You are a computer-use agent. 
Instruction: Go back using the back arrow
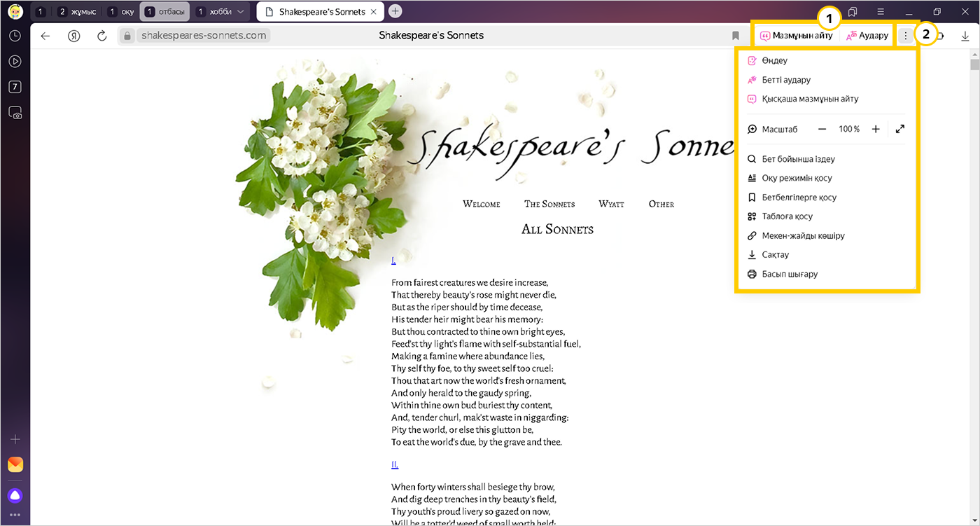coord(45,36)
